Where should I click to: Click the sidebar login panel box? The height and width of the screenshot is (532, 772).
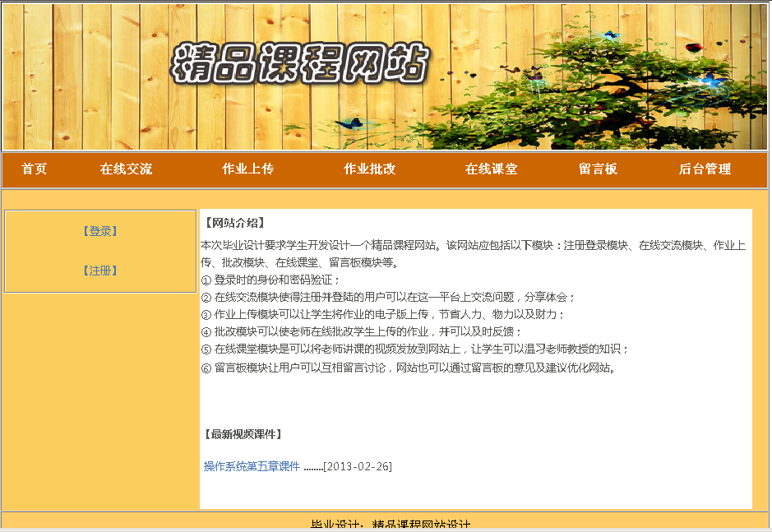pos(99,251)
